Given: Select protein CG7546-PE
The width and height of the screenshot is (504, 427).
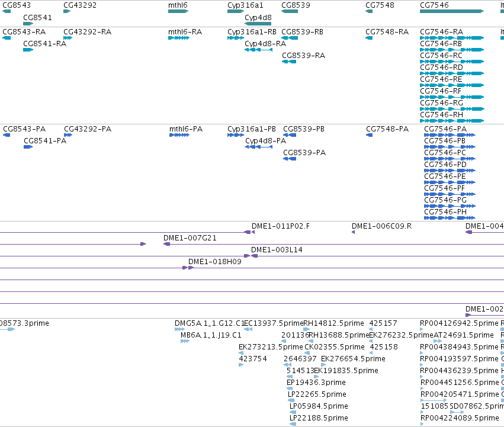Looking at the screenshot, I should coord(445,176).
